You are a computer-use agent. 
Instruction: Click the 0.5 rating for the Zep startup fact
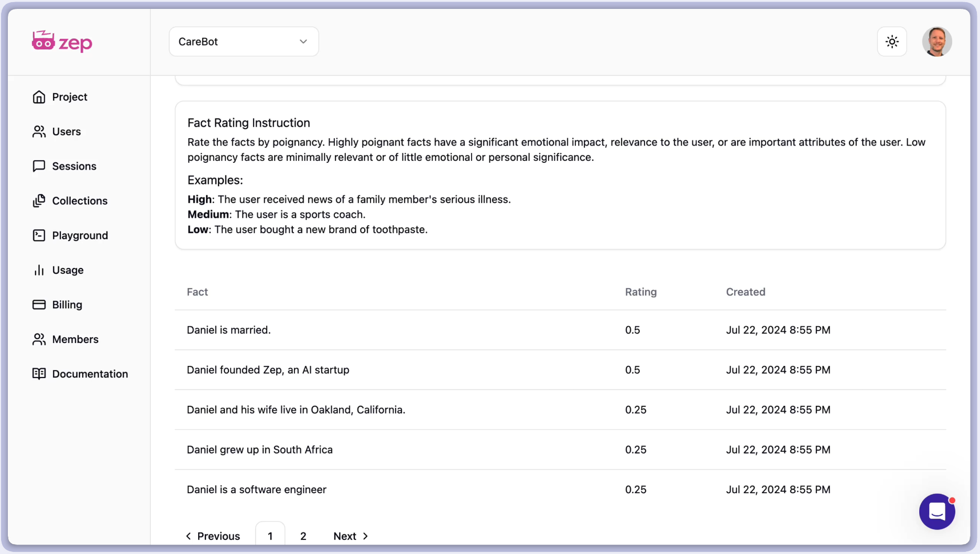coord(633,370)
